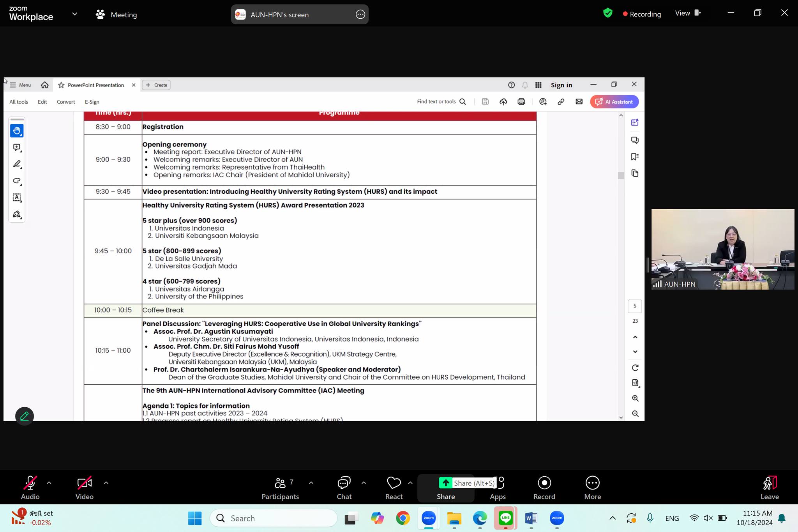Click the Find text or tools search field

click(x=441, y=102)
